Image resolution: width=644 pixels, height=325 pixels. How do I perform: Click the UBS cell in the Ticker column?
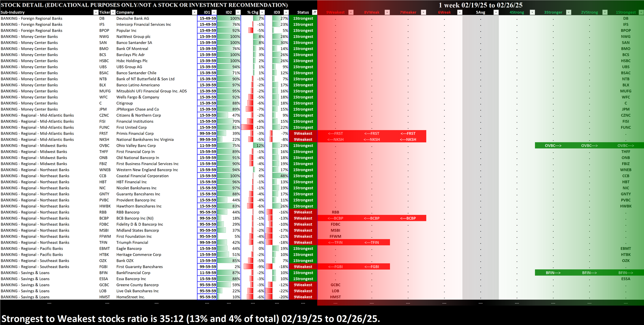(107, 67)
